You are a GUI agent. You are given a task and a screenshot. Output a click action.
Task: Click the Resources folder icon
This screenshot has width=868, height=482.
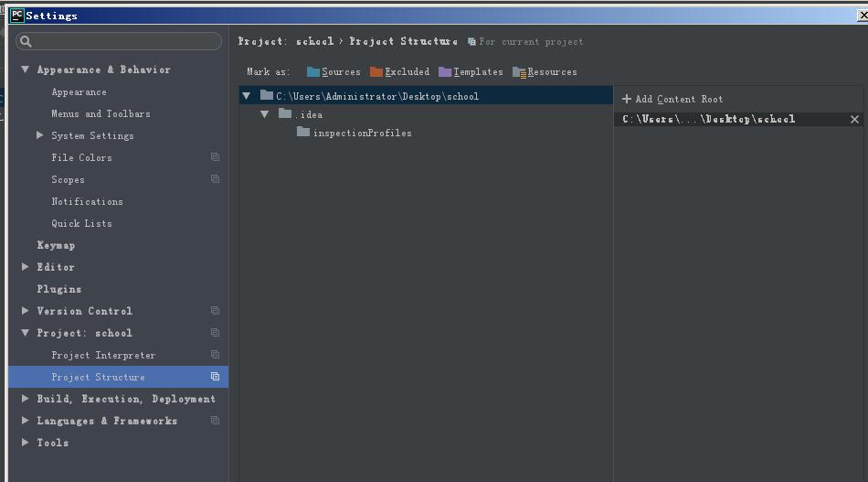click(x=519, y=72)
